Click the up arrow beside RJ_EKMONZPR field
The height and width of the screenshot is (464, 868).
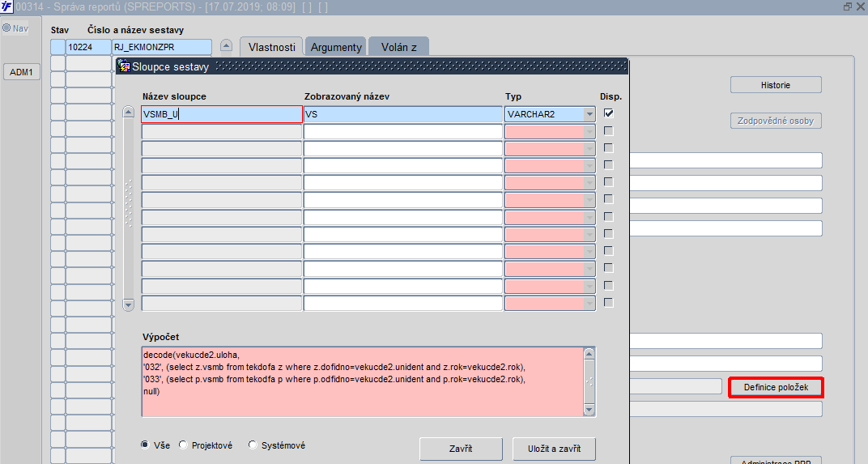[x=226, y=45]
